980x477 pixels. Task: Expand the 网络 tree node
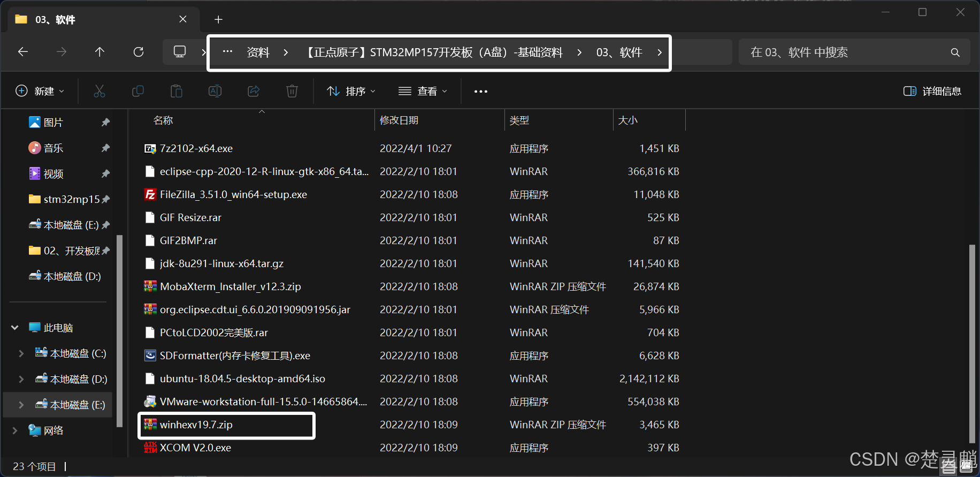[15, 430]
